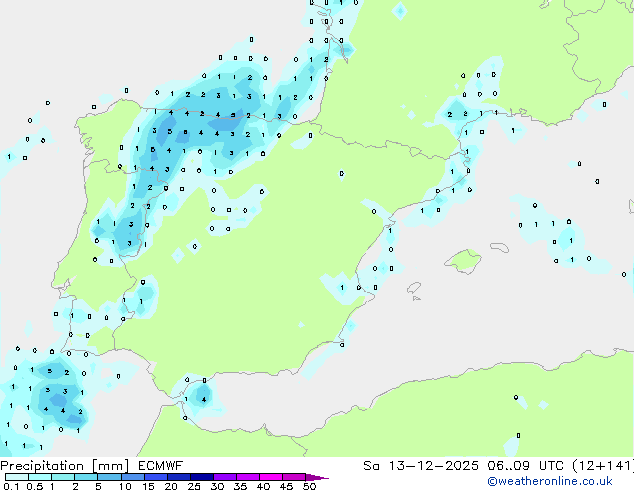The image size is (634, 490).
Task: Pick the 40–45 mm magenta swatch
Action: 271,477
